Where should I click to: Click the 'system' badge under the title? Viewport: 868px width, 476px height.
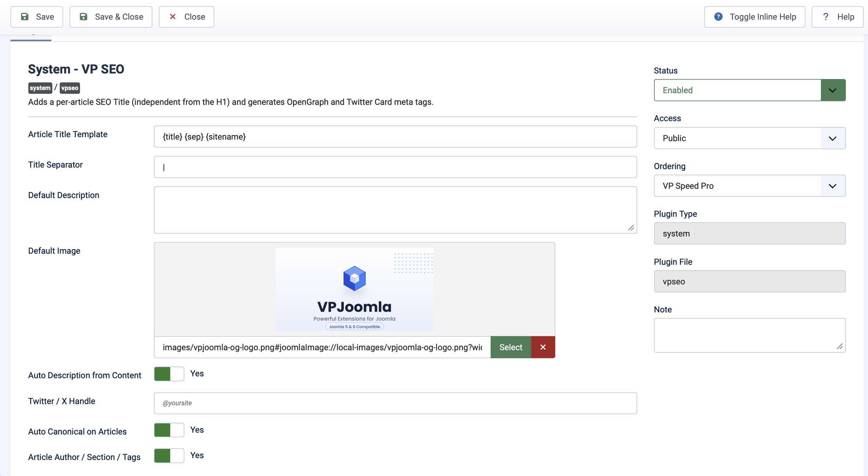tap(40, 88)
